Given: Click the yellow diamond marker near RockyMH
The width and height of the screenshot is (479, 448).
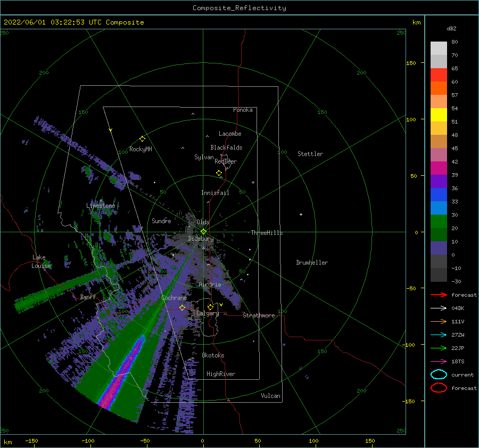Looking at the screenshot, I should (x=142, y=139).
